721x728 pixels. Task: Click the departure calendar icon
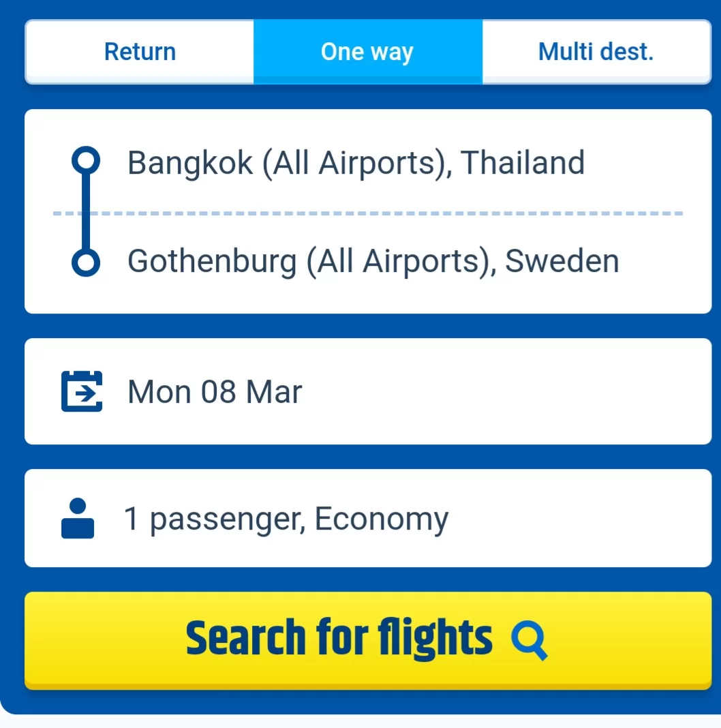click(x=82, y=391)
